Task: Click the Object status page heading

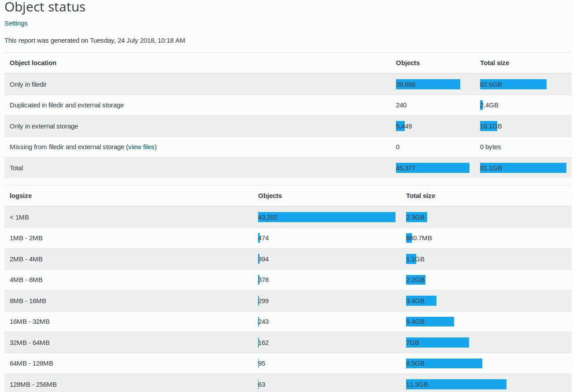Action: pos(44,7)
